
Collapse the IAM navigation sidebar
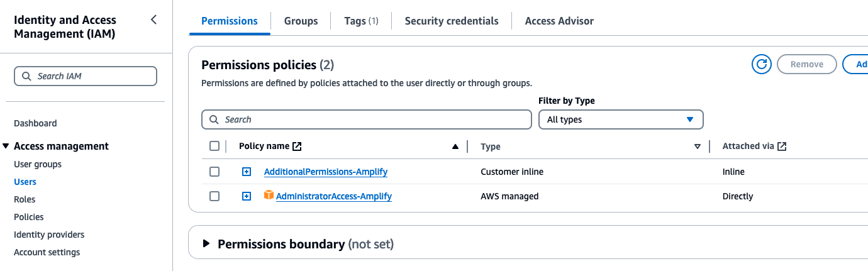tap(154, 20)
